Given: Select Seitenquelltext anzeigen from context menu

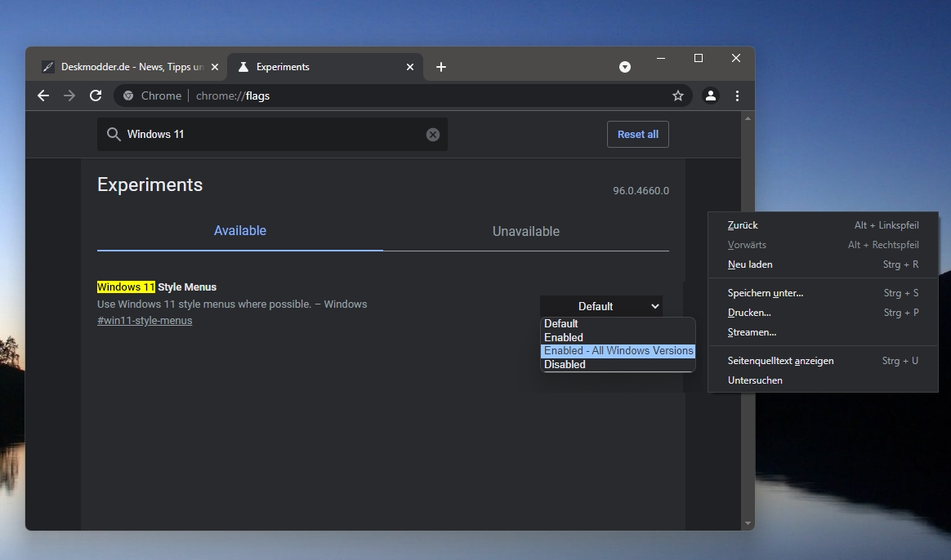Looking at the screenshot, I should coord(823,361).
